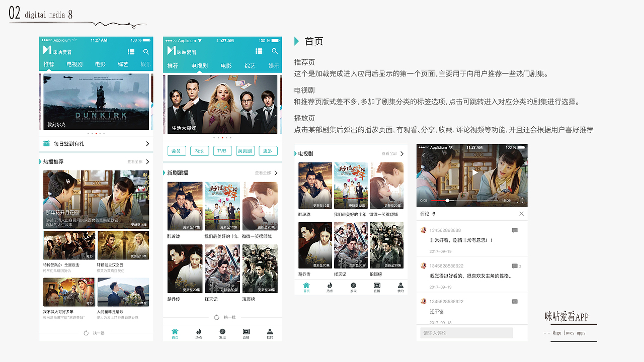Enter fullscreen on the video player

[x=520, y=200]
